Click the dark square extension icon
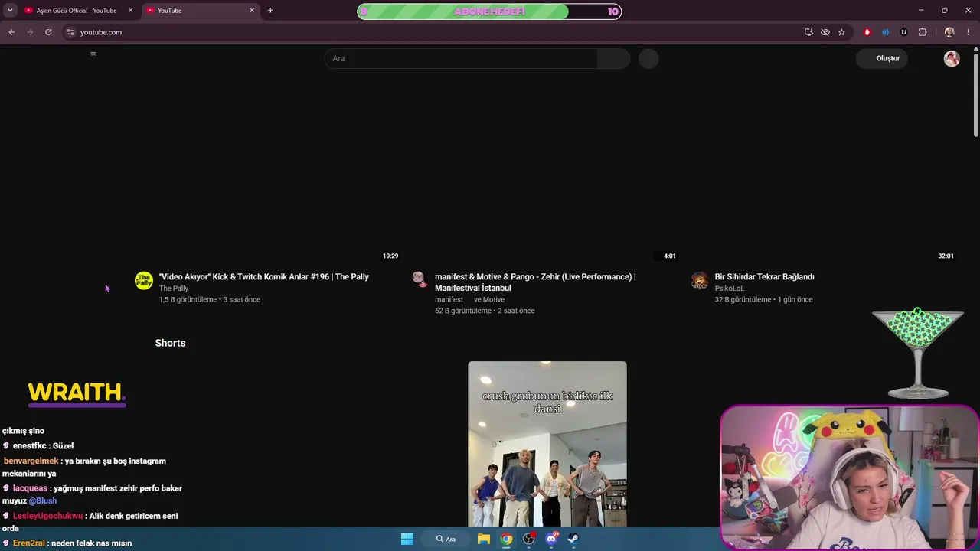Viewport: 980px width, 551px height. tap(904, 32)
